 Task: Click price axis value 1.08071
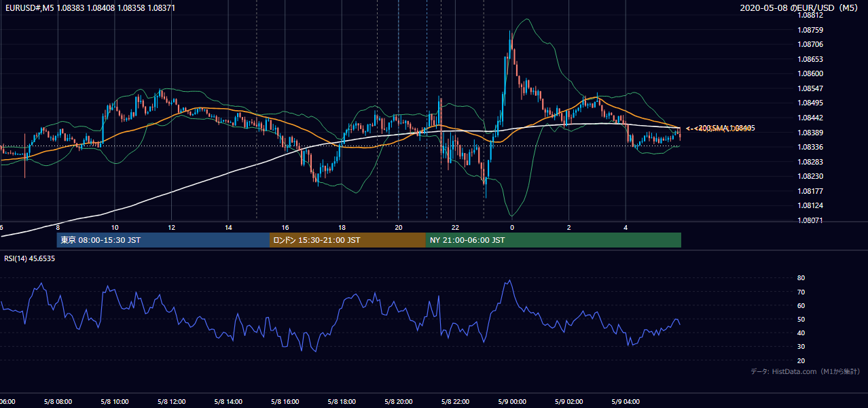point(810,220)
